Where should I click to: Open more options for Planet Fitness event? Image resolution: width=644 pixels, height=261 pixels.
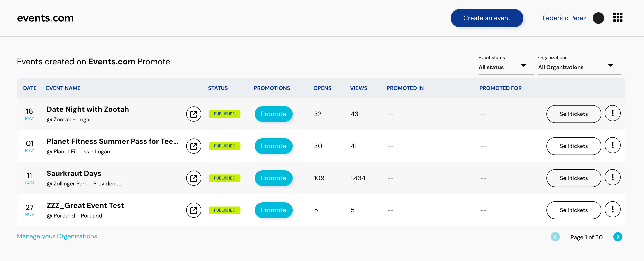click(612, 145)
